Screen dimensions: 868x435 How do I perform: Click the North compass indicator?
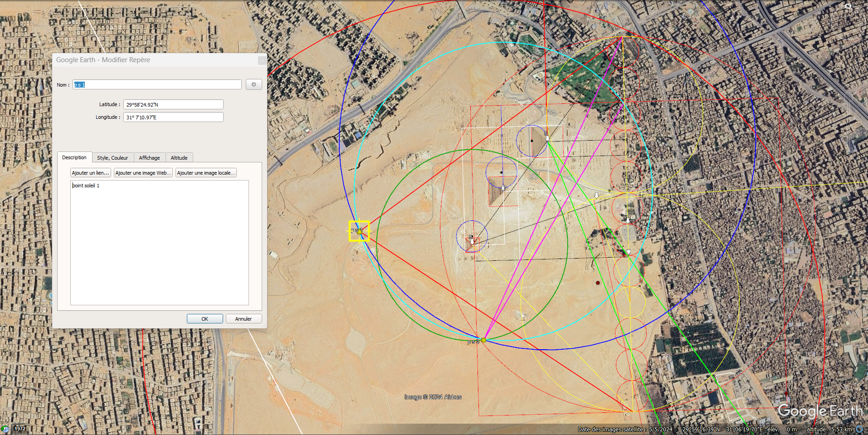click(x=848, y=6)
